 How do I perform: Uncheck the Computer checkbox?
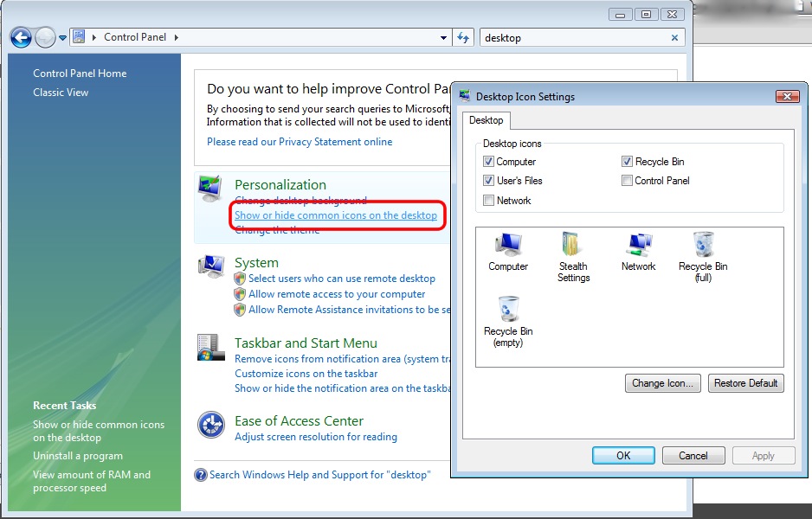488,162
